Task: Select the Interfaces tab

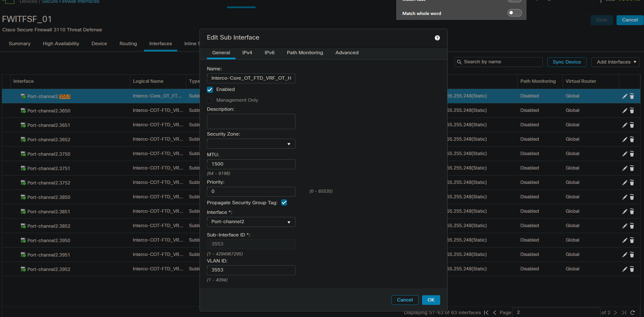Action: pos(161,44)
